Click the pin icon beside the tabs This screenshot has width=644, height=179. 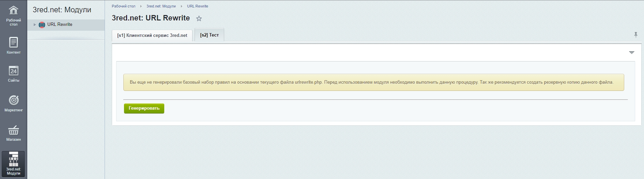coord(635,35)
